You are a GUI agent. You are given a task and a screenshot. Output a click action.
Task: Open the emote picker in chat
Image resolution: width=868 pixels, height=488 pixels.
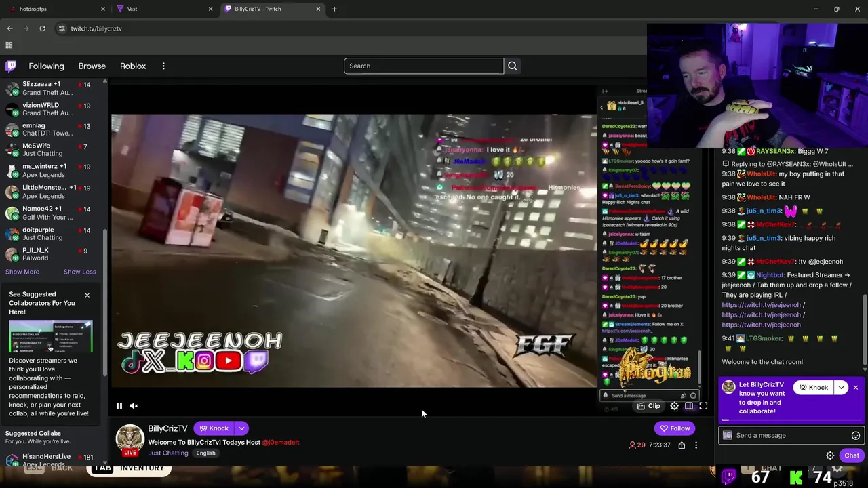click(856, 436)
